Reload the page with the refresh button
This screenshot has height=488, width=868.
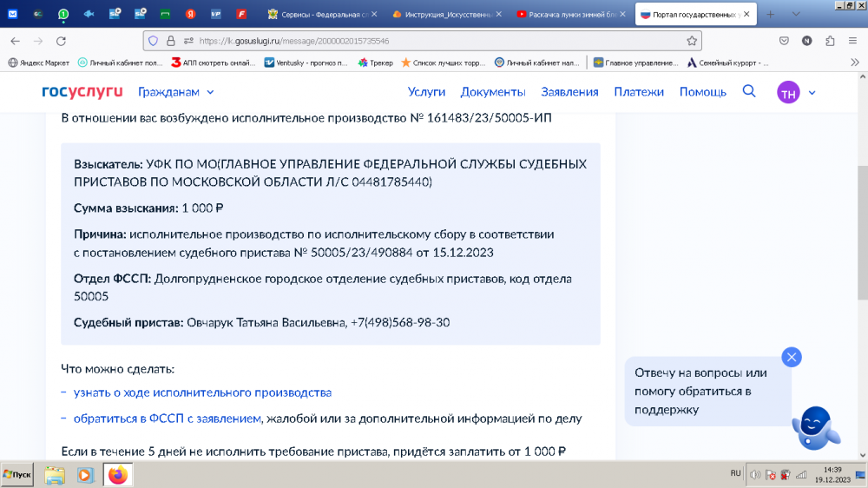pyautogui.click(x=61, y=41)
